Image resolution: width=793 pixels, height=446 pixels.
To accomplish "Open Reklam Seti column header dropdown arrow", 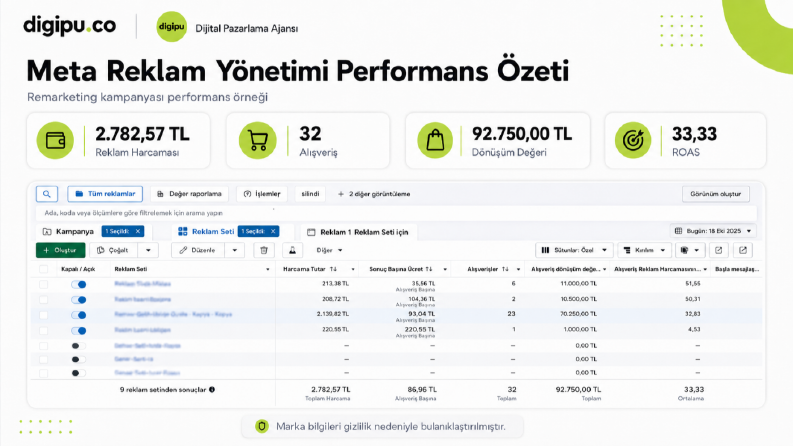I will click(x=268, y=269).
